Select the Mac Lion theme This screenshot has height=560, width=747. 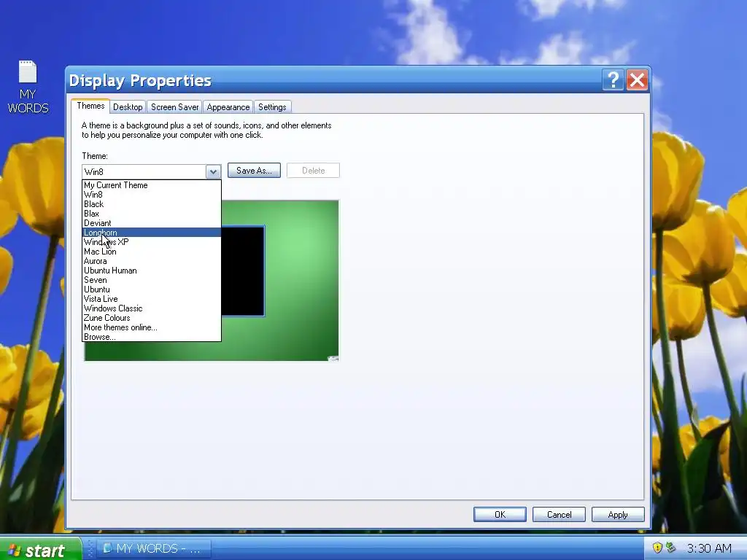(152, 252)
